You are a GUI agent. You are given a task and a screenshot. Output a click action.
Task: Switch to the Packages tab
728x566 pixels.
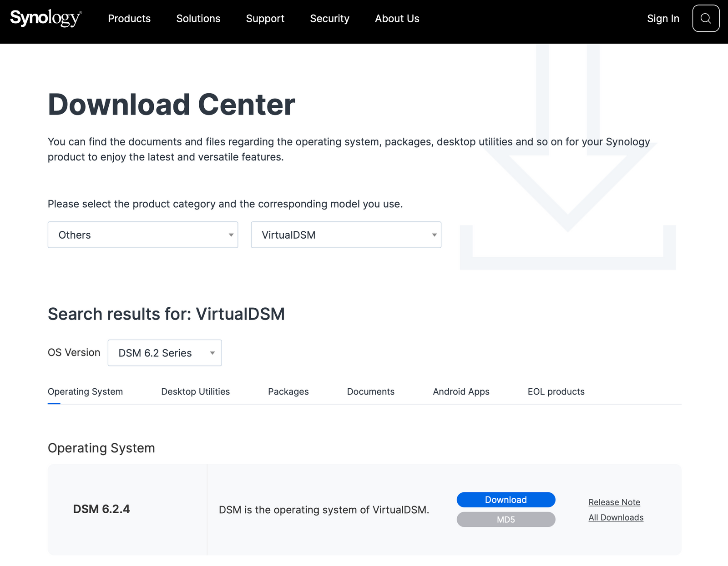coord(288,391)
